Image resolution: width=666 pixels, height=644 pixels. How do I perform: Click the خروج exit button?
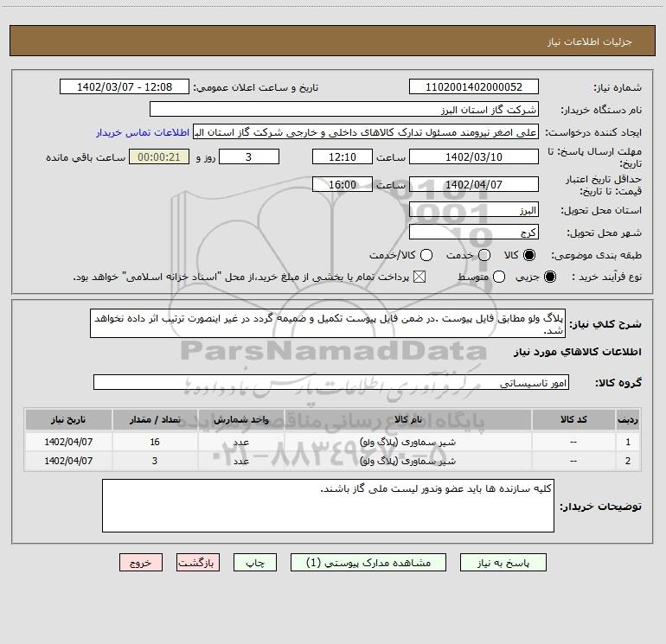[141, 563]
